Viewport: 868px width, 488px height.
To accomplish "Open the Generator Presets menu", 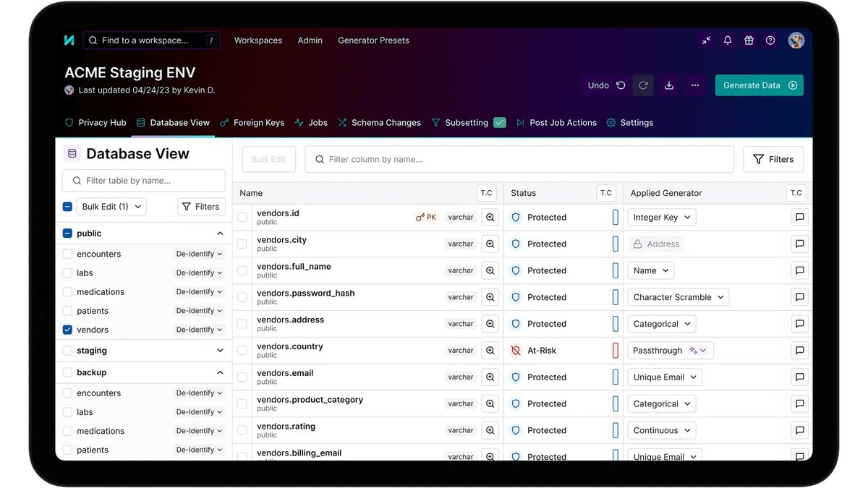I will 373,40.
